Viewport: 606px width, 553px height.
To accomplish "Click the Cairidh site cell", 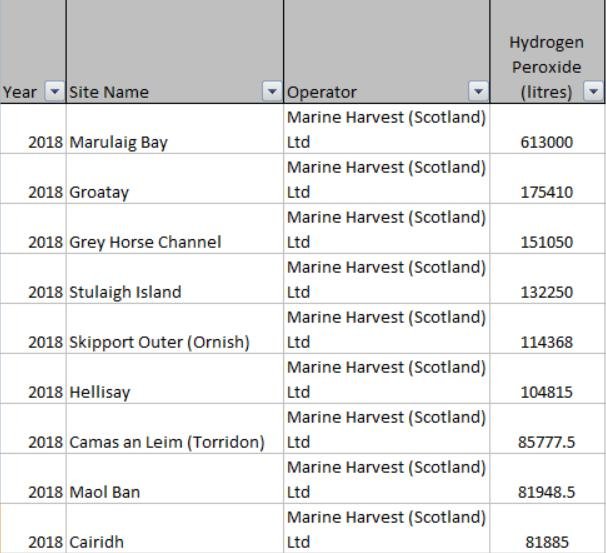I will [97, 542].
